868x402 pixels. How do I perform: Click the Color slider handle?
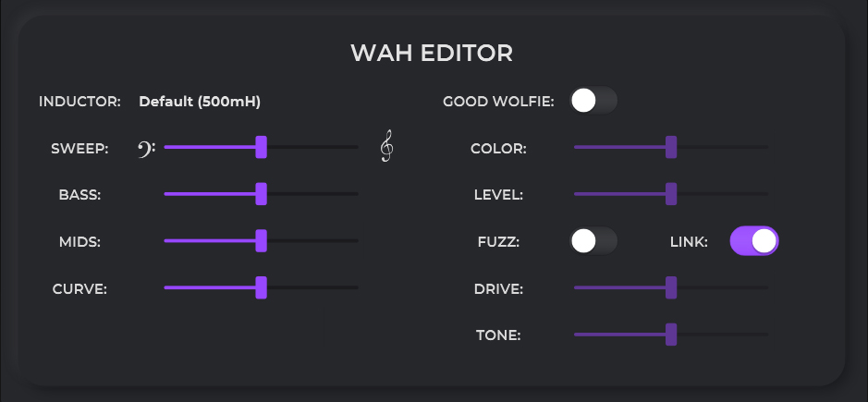671,147
